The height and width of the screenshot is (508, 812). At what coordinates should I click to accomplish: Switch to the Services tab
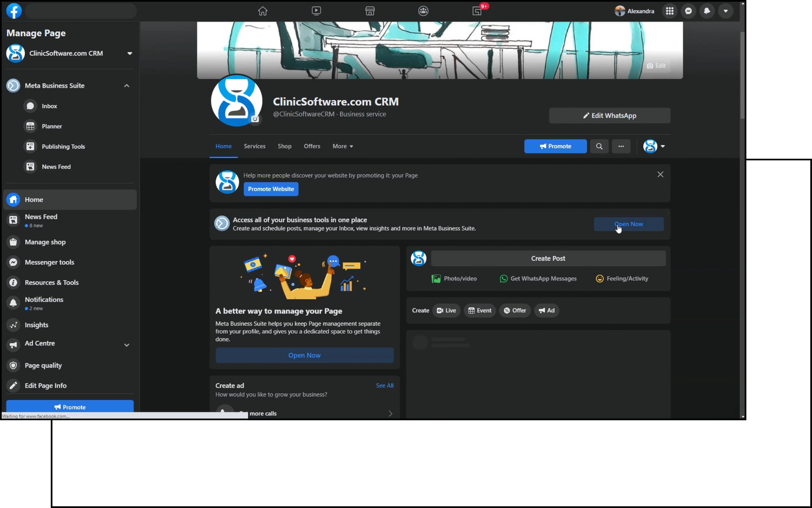[255, 146]
